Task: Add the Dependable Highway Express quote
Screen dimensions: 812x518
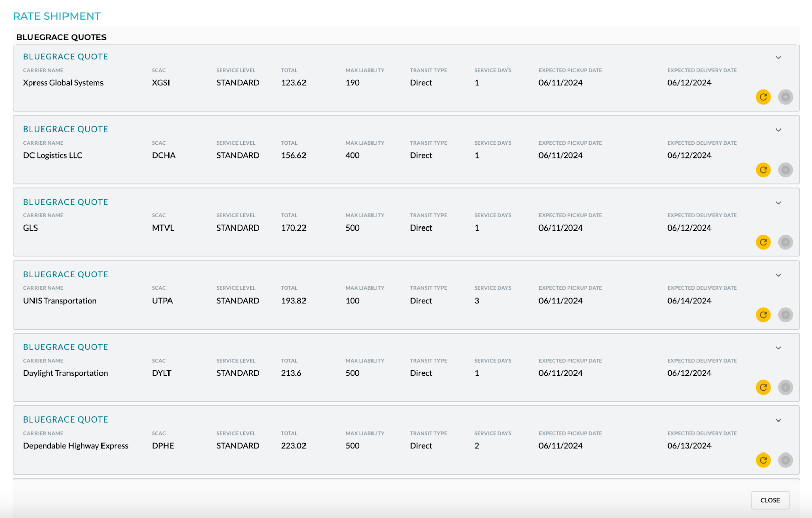Action: tap(785, 460)
